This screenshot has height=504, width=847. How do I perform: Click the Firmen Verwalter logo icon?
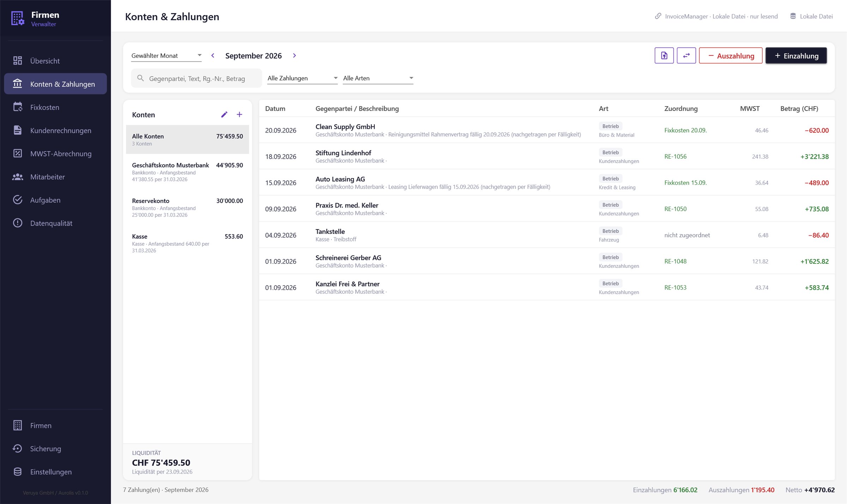[x=18, y=18]
